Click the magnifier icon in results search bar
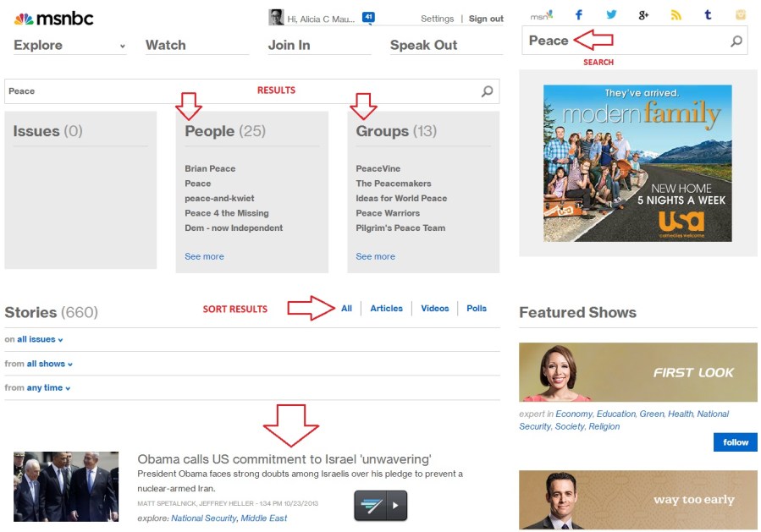 [487, 91]
